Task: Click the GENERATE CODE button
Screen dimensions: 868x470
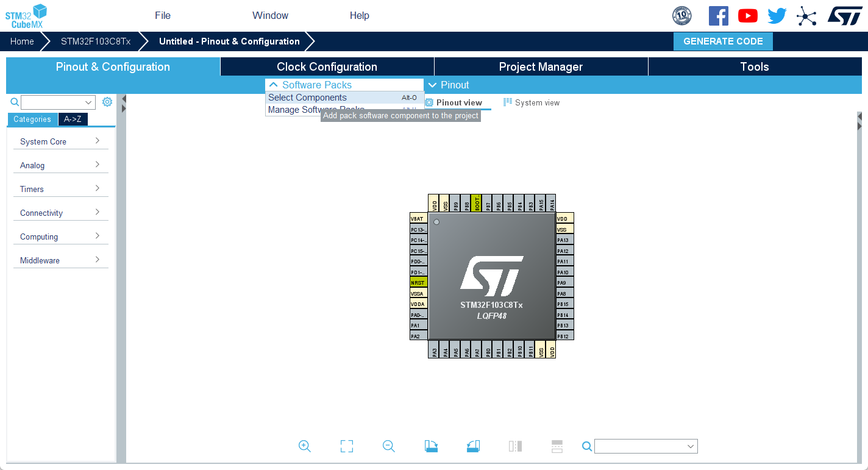Action: click(x=723, y=41)
